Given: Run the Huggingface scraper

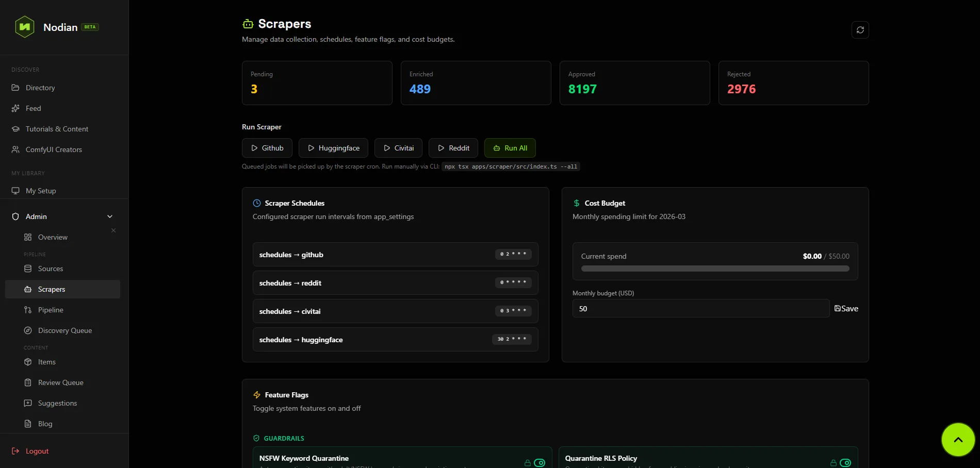Looking at the screenshot, I should coord(333,148).
